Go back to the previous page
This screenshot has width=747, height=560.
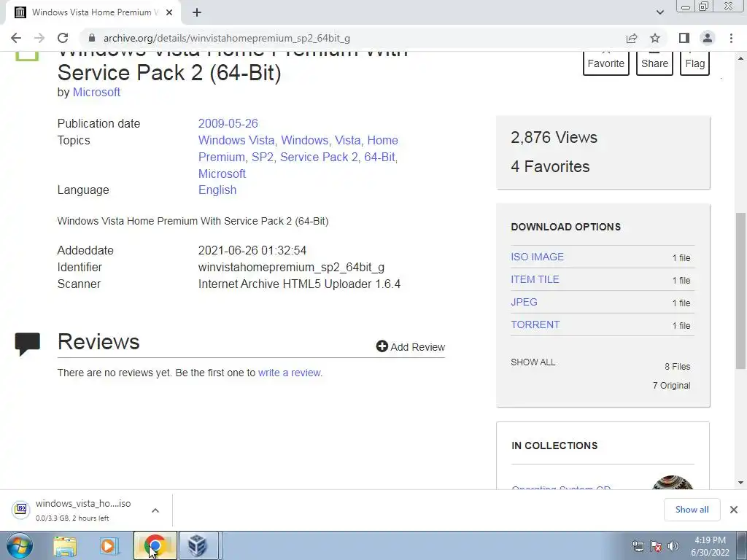[16, 38]
